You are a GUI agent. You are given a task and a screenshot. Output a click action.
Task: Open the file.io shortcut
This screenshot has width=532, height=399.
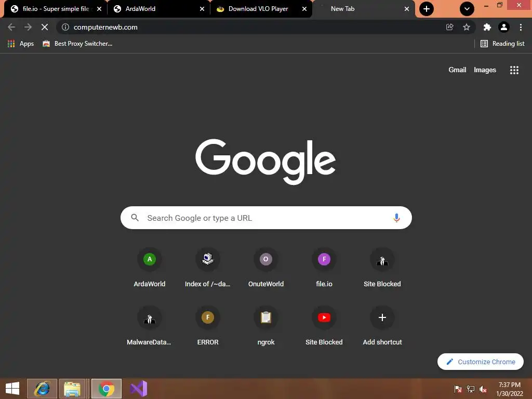pos(324,268)
